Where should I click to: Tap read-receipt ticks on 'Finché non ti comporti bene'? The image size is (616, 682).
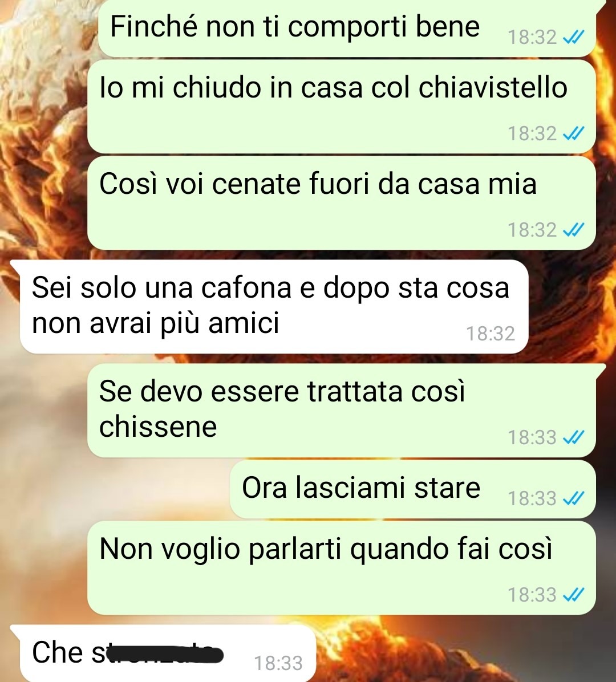573,38
